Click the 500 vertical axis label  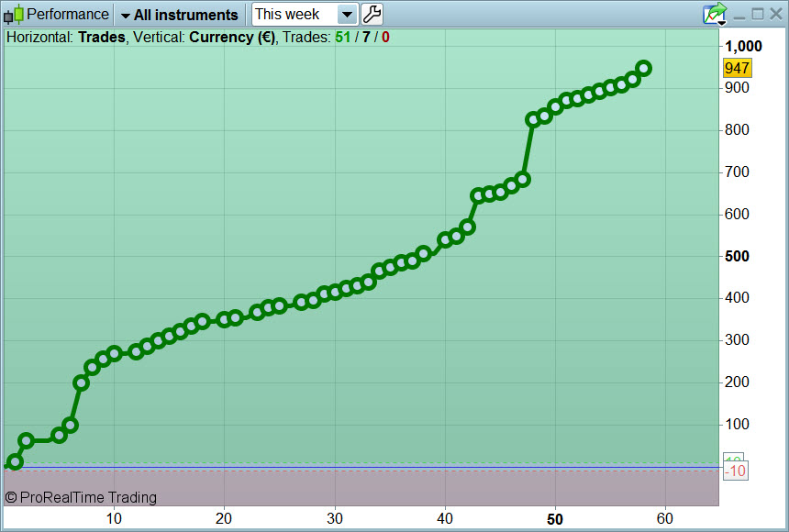737,256
